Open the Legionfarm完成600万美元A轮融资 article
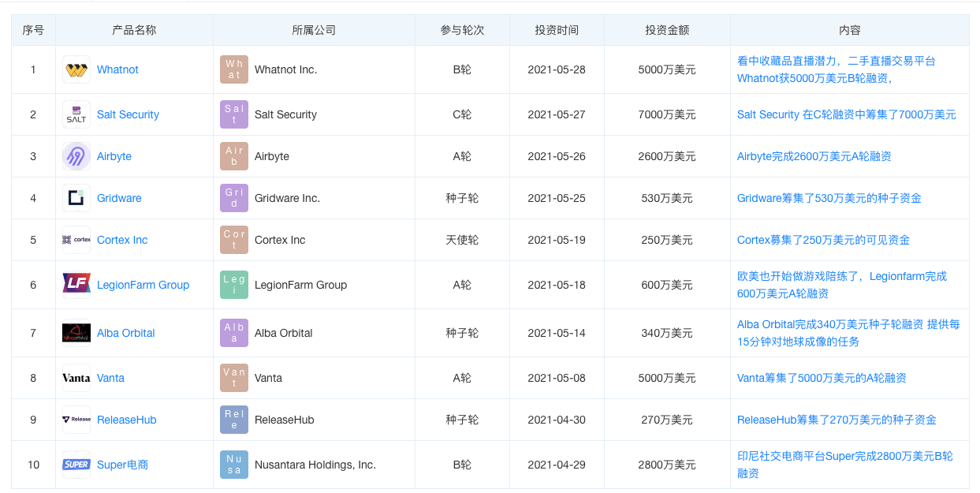980x493 pixels. (x=842, y=285)
